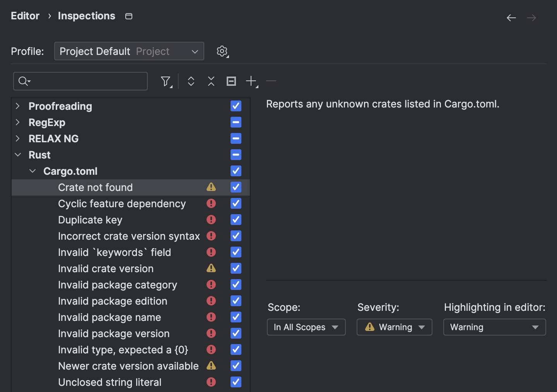The width and height of the screenshot is (557, 392).
Task: Open the Severity dropdown set to Warning
Action: (x=394, y=327)
